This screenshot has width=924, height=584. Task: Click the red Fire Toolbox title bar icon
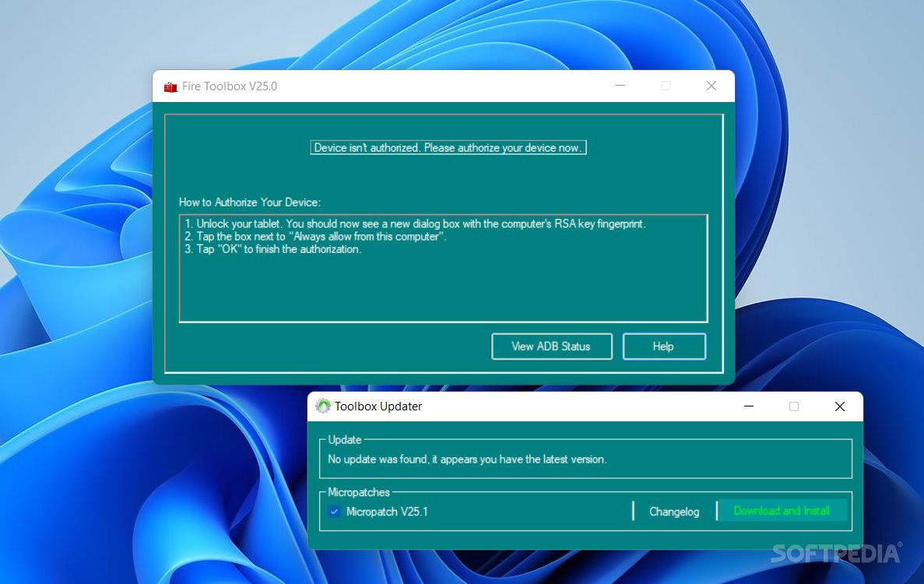point(170,86)
